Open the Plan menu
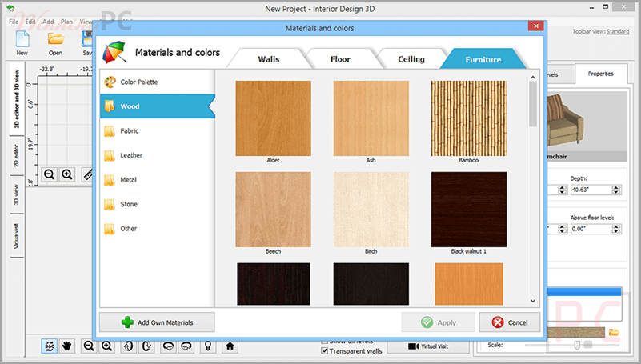 pos(67,22)
